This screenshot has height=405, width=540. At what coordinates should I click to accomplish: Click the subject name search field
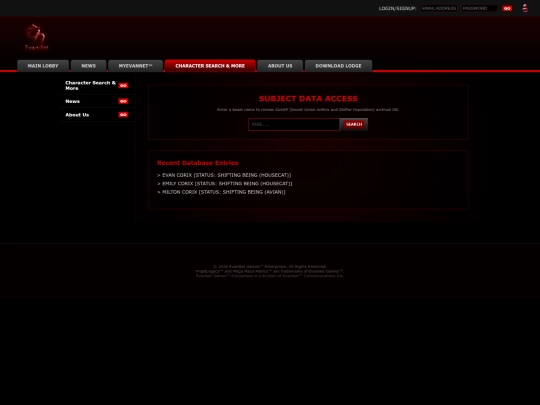(294, 124)
